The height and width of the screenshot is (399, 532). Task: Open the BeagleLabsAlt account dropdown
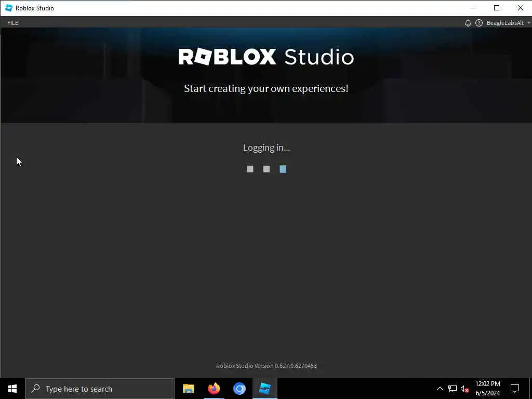pyautogui.click(x=508, y=23)
